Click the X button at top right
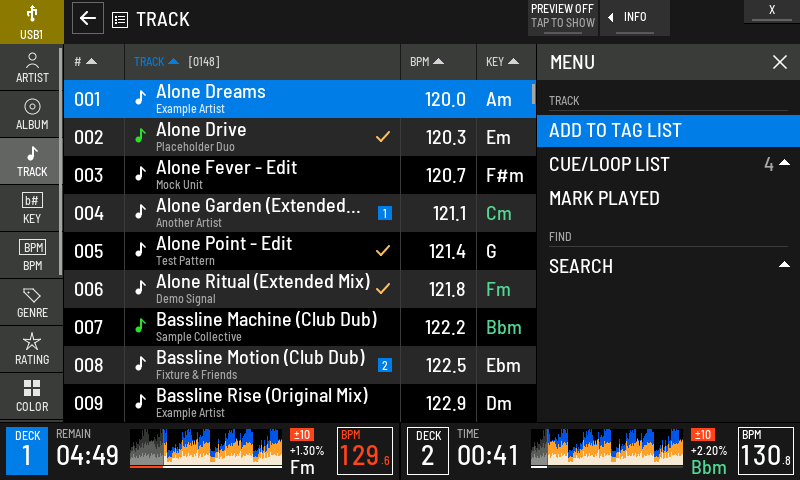The image size is (800, 480). [772, 11]
